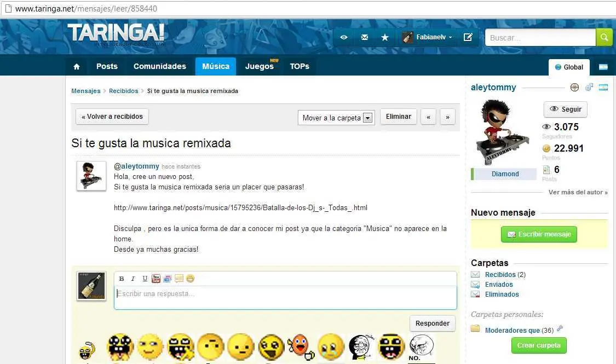Open the star favorites icon in header
616x364 pixels.
pos(385,37)
